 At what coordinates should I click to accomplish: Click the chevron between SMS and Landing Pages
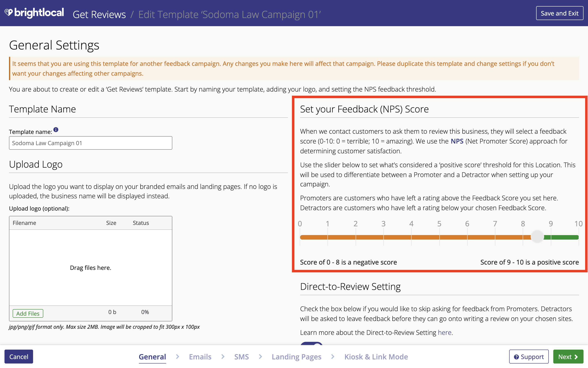261,357
